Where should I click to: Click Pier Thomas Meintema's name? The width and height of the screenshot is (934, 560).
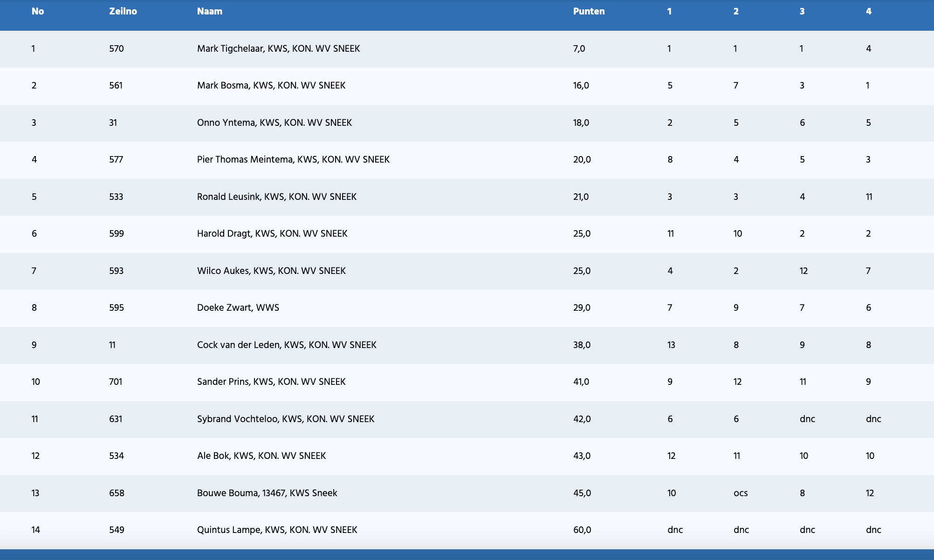tap(293, 160)
